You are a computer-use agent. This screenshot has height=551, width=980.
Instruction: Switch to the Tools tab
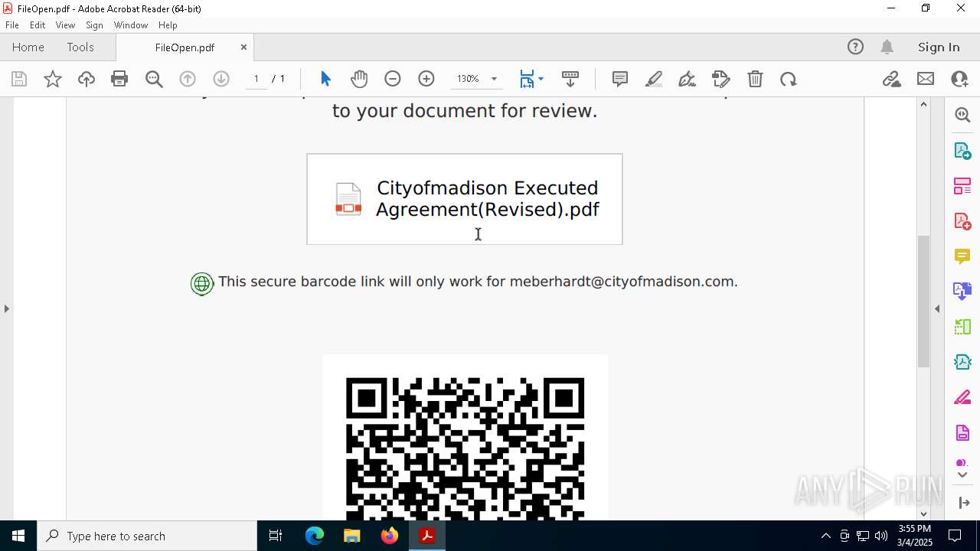click(x=80, y=47)
